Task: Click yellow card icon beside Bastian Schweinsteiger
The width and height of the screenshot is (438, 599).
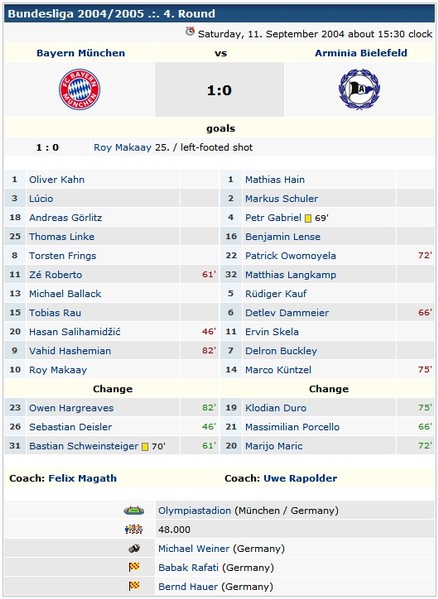Action: point(145,447)
